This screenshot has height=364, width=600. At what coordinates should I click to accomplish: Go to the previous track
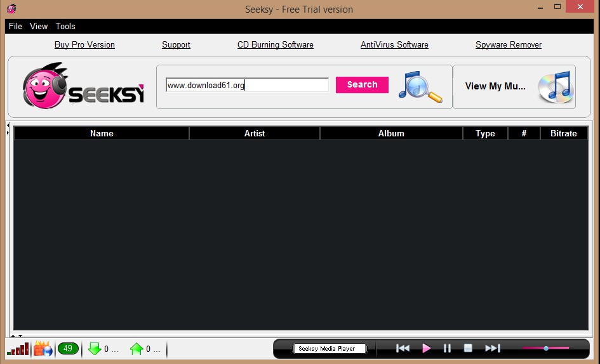point(403,348)
